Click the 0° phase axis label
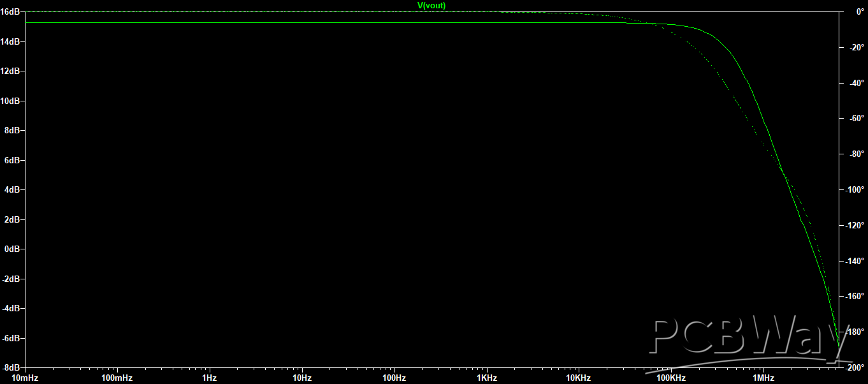This screenshot has height=384, width=868. click(x=860, y=11)
